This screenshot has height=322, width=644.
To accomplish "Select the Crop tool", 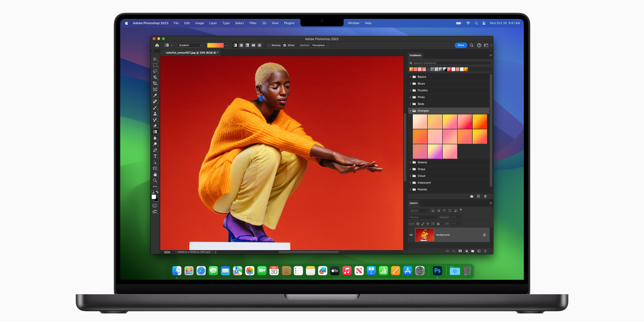I will pos(155,83).
